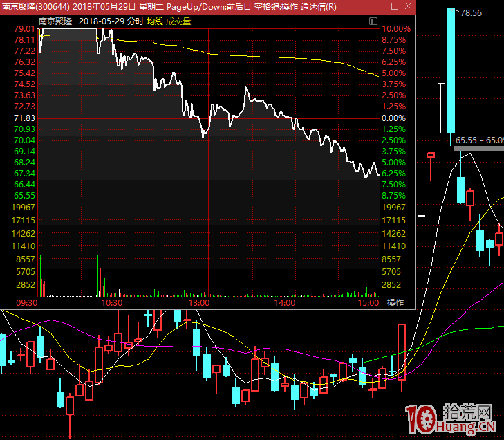The height and width of the screenshot is (440, 504).
Task: Click the 65.55 - 65.05 price range tooltip
Action: click(478, 140)
